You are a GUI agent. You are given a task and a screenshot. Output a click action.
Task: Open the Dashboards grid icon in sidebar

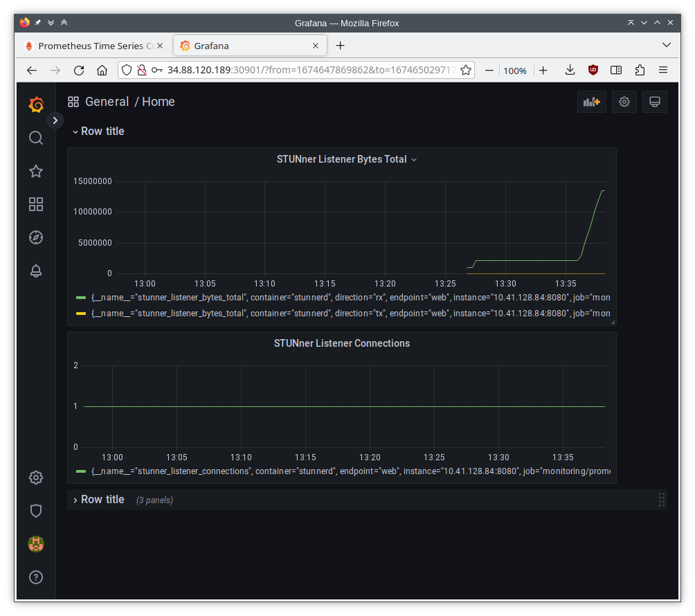(x=36, y=204)
